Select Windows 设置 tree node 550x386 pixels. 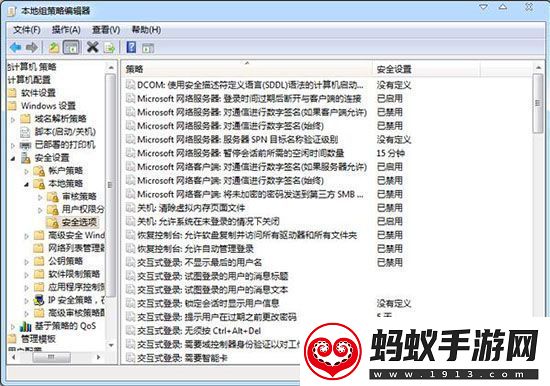tap(48, 106)
